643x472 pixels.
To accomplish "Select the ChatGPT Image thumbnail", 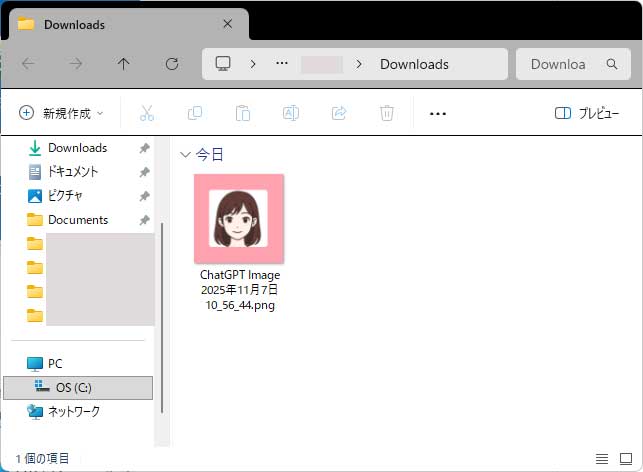I will pos(239,219).
